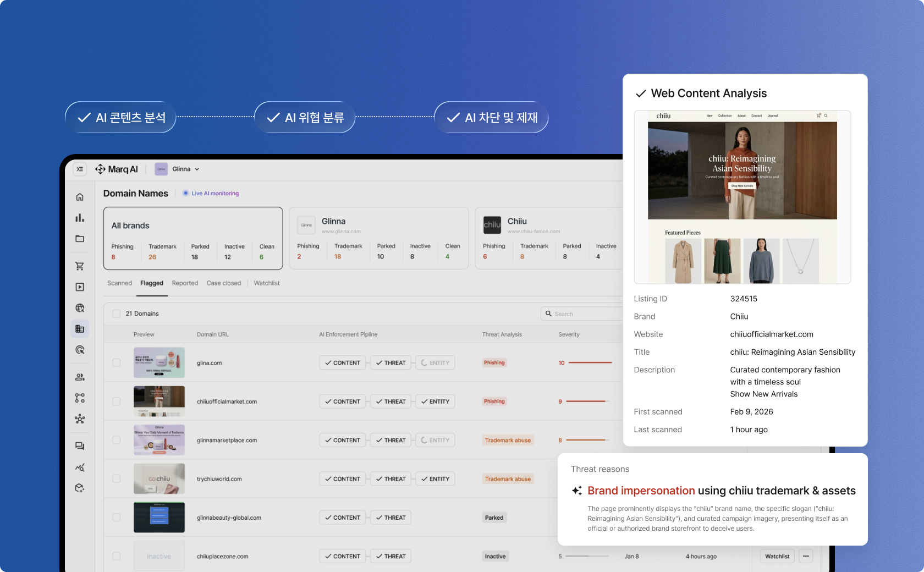Open the trychiuworld.com preview thumbnail
This screenshot has height=572, width=924.
[159, 479]
